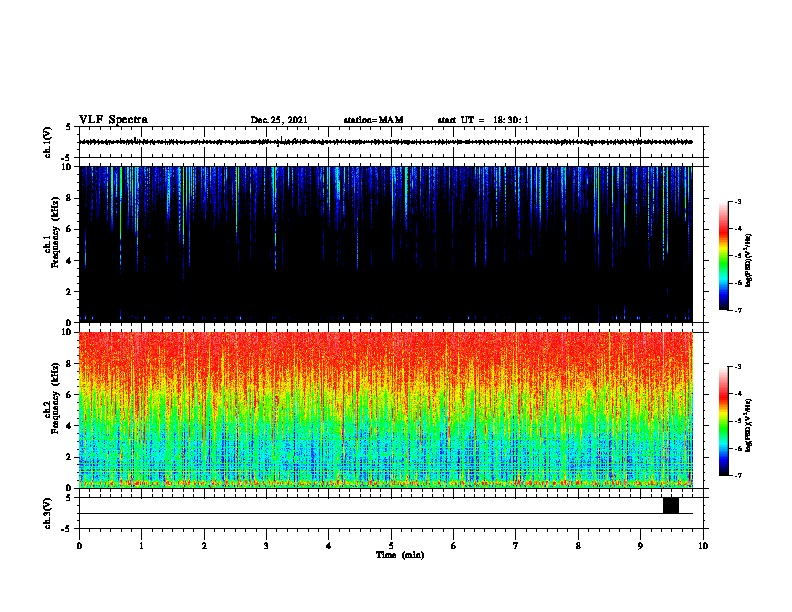Image resolution: width=792 pixels, height=612 pixels.
Task: Click the 'VLF Spectra' title text
Action: (x=113, y=119)
